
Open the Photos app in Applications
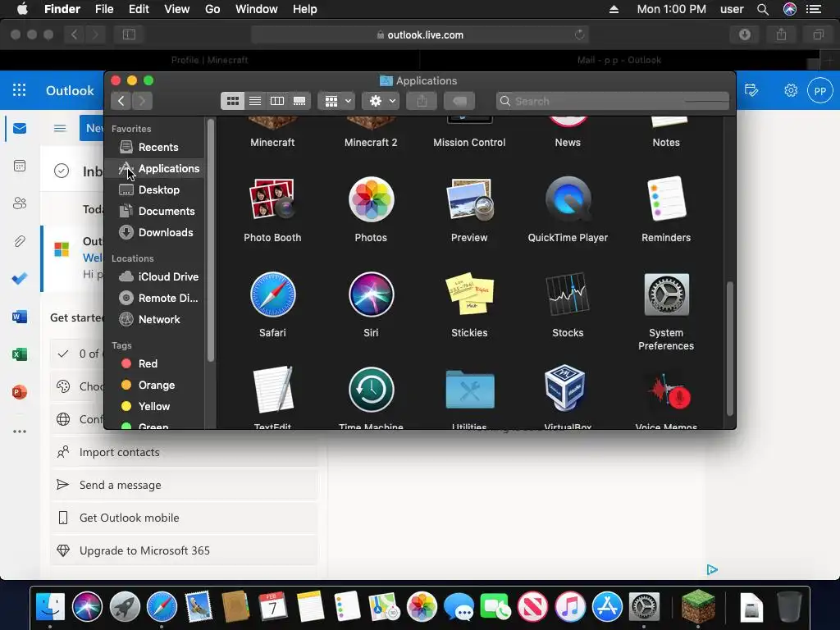pyautogui.click(x=371, y=199)
